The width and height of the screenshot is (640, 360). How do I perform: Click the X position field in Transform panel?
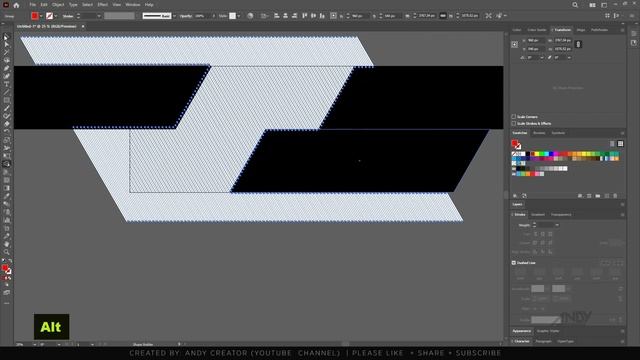[536, 40]
